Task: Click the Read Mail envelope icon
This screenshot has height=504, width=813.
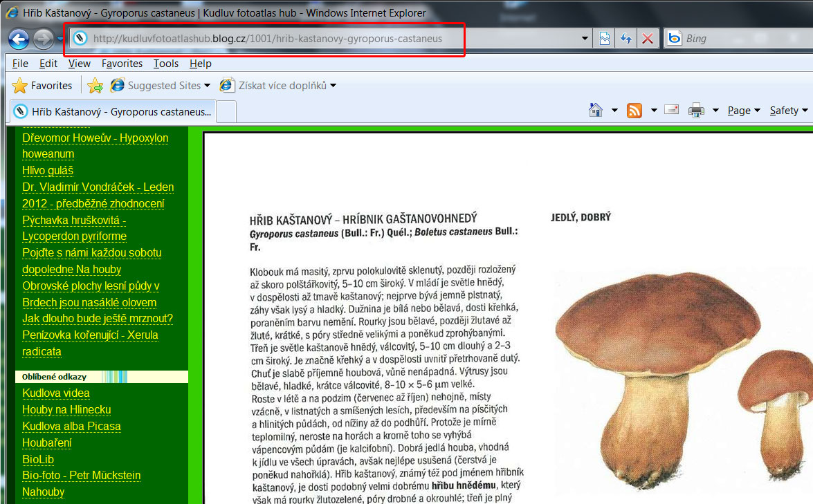Action: click(x=671, y=111)
